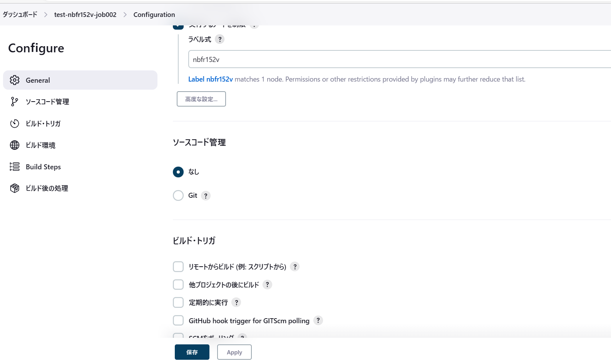The height and width of the screenshot is (364, 611).
Task: Enable リモートからビルド checkbox
Action: (178, 267)
